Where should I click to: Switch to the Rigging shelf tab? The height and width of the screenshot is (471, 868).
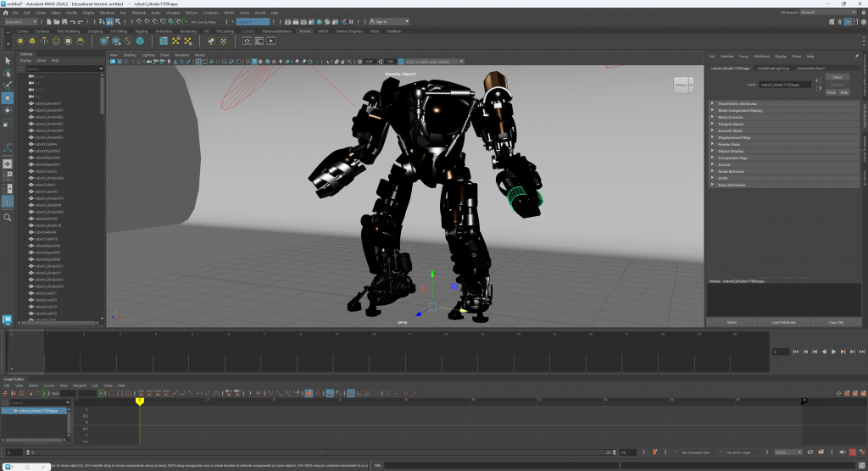(141, 31)
